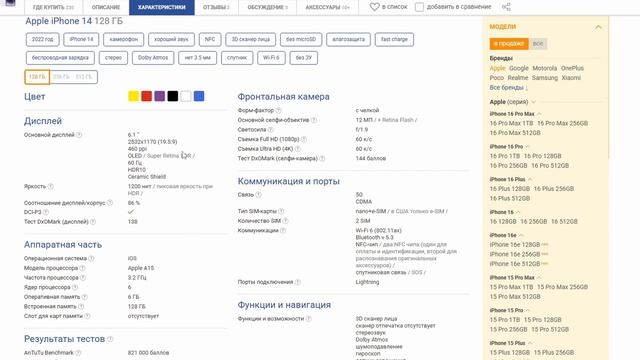Screen dimensions: 640x360
Task: Click the камерофон tag
Action: click(124, 40)
